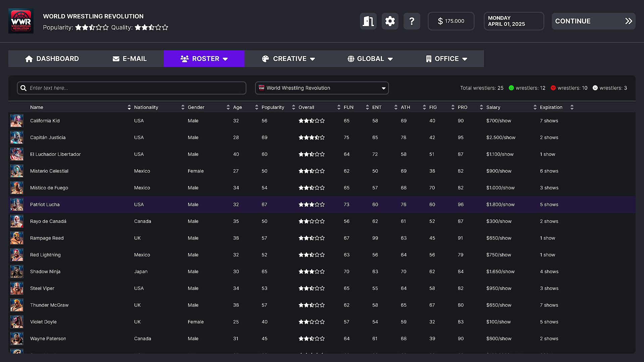Sort roster by Salary column arrows
The width and height of the screenshot is (644, 362).
click(535, 107)
